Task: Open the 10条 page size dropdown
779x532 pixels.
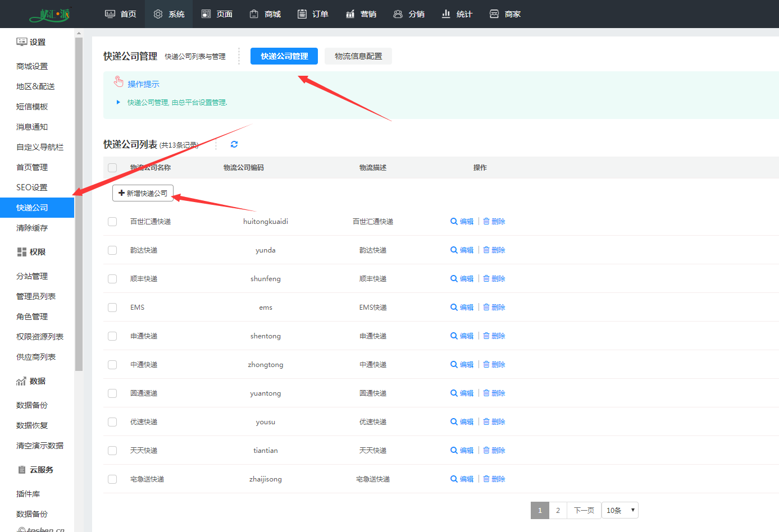Action: pyautogui.click(x=620, y=510)
